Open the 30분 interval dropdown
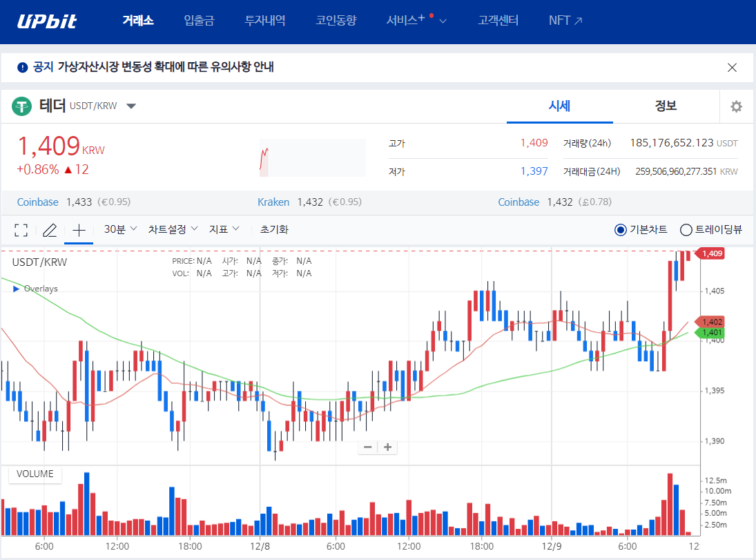The image size is (756, 560). (120, 229)
